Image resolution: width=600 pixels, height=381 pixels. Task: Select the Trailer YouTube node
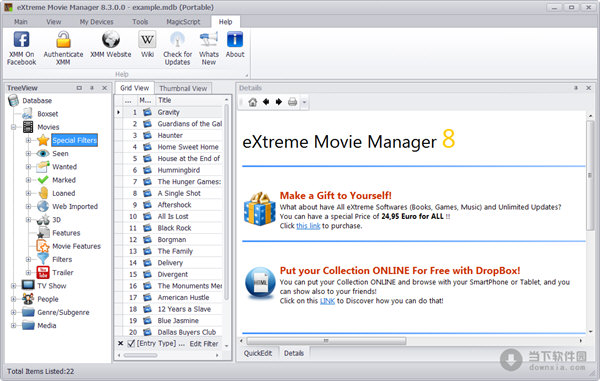pyautogui.click(x=62, y=273)
